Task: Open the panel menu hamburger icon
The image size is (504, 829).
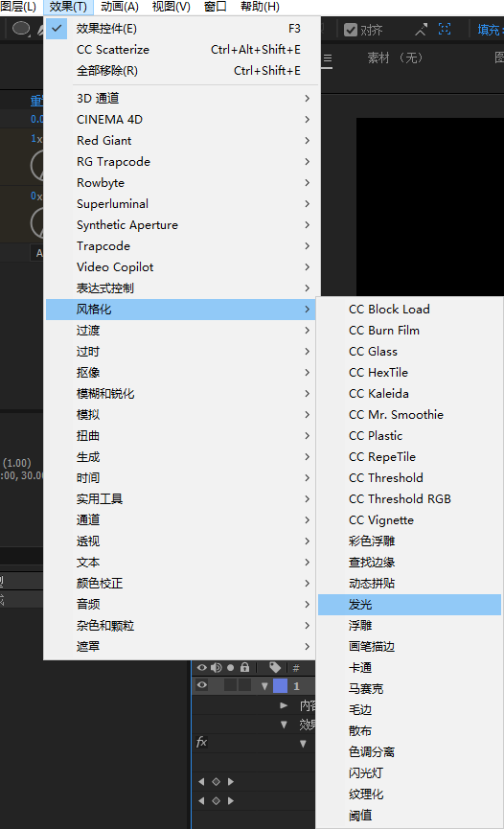Action: point(328,58)
